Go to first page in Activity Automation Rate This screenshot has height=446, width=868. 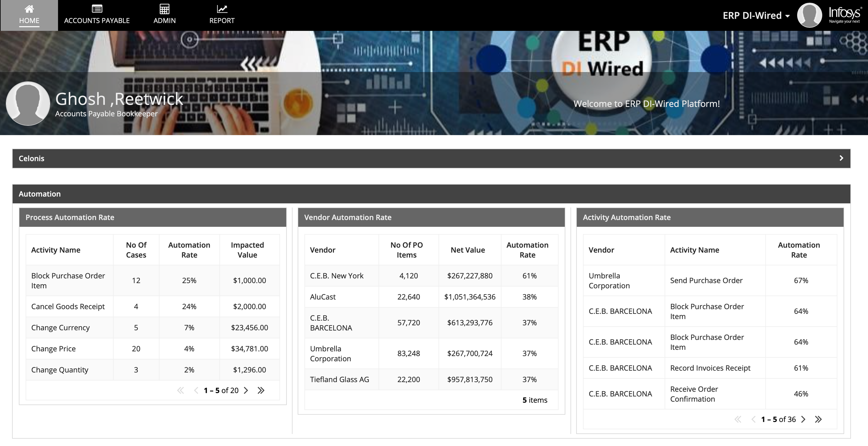coord(738,419)
